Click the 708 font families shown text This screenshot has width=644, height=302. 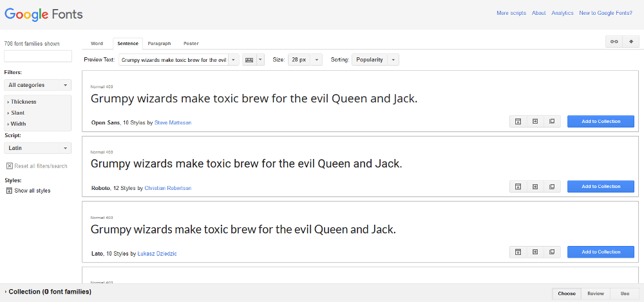tap(32, 44)
